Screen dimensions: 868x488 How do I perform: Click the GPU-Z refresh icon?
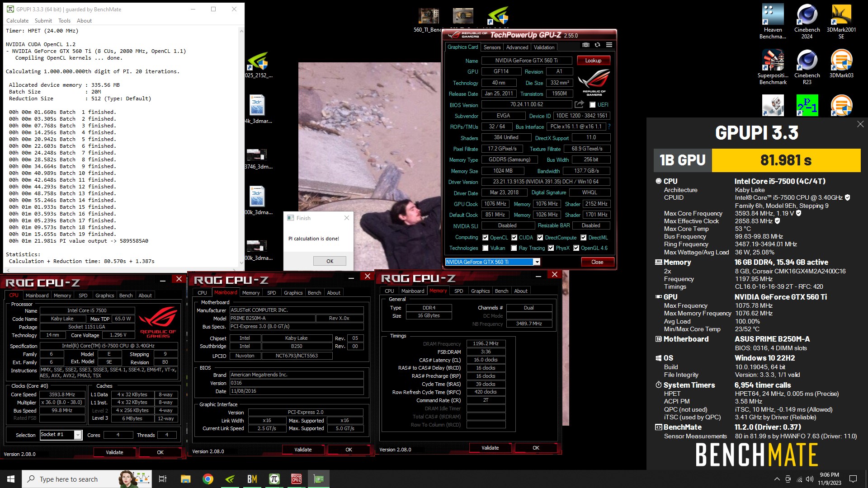tap(597, 45)
